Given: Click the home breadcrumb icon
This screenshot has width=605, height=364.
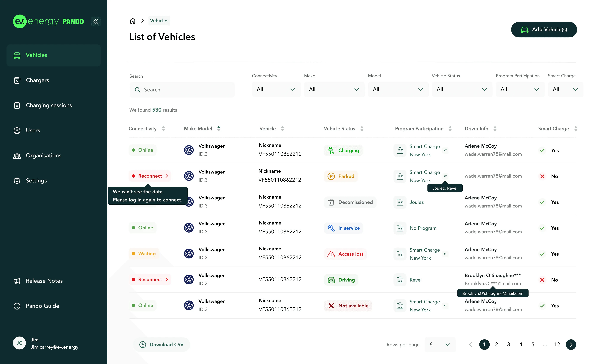Looking at the screenshot, I should (x=133, y=21).
